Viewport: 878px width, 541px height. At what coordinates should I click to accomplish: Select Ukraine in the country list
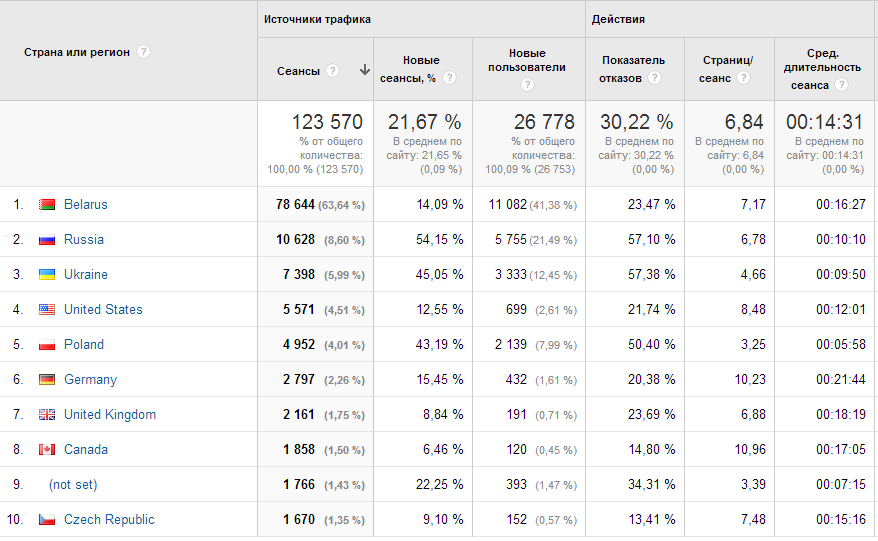coord(85,274)
